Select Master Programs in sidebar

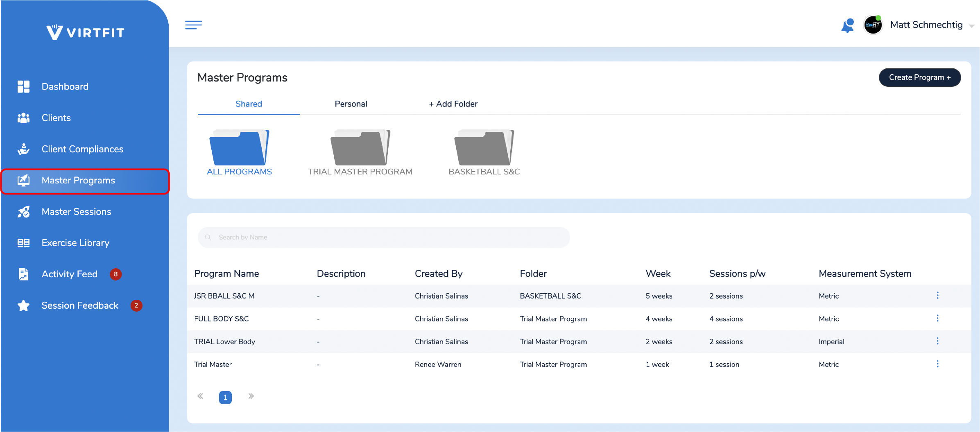pyautogui.click(x=85, y=181)
